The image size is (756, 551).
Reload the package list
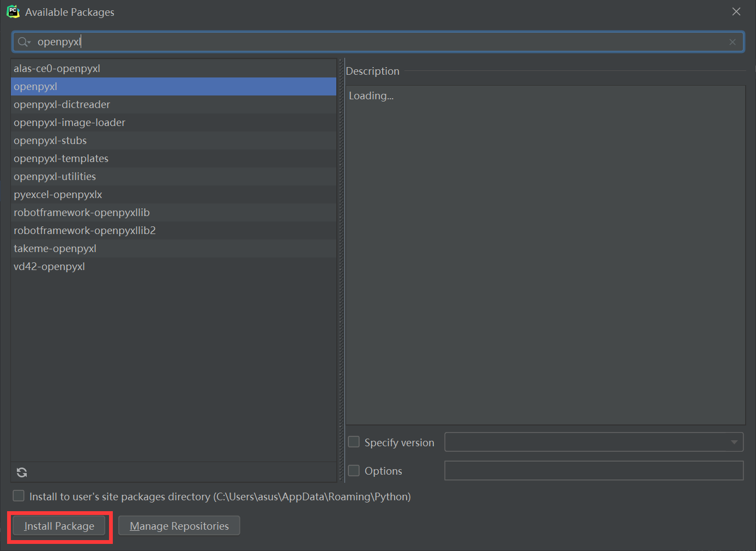(x=22, y=472)
